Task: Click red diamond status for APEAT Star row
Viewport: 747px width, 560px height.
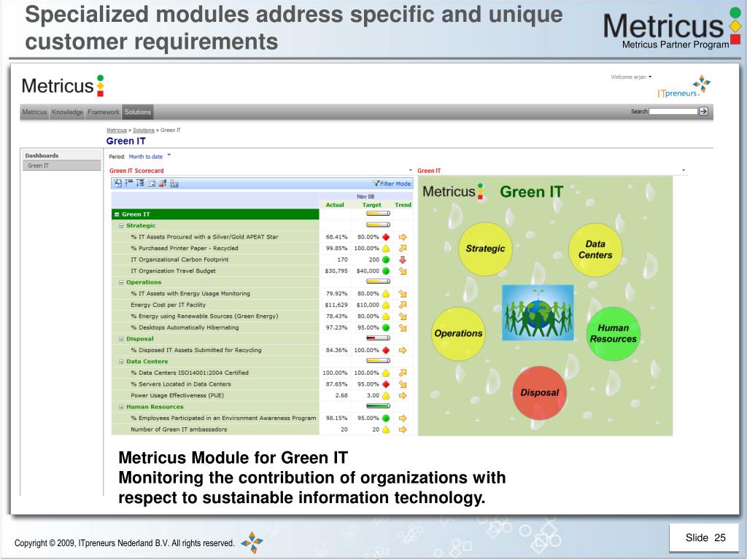Action: pos(386,237)
